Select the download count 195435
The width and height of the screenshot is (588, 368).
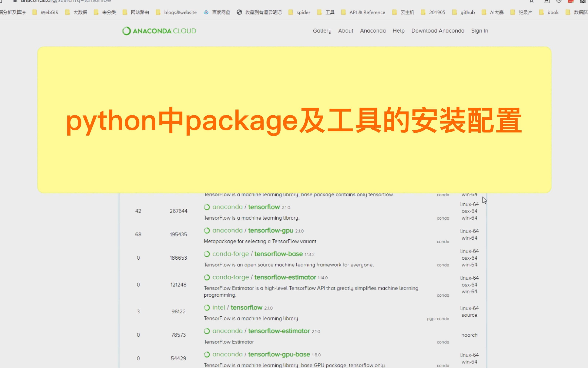[178, 234]
